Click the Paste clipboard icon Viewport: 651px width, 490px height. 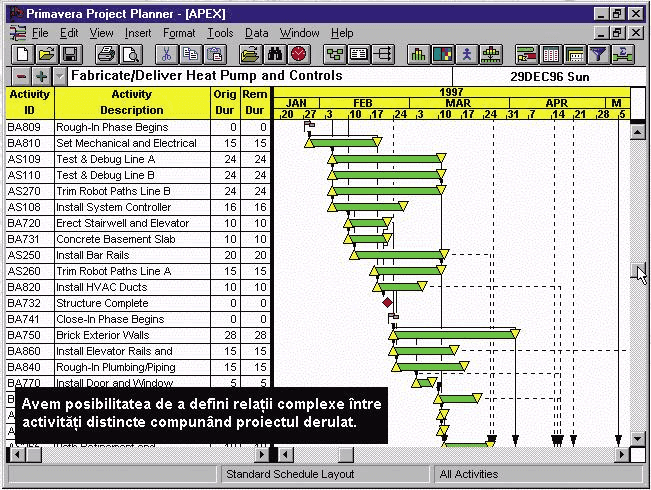[x=215, y=54]
